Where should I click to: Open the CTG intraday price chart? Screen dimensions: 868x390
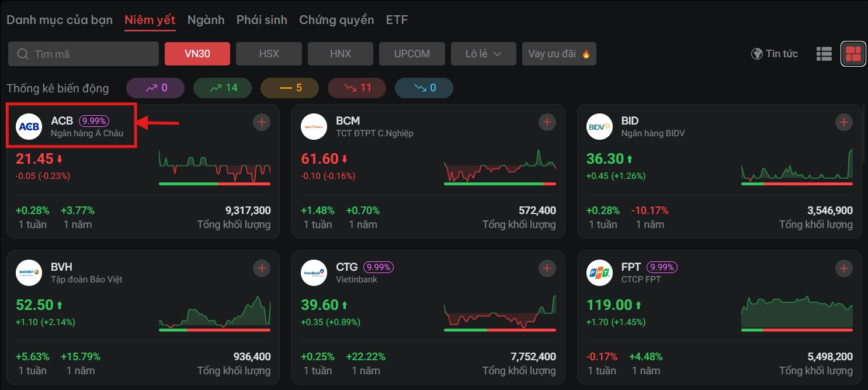tap(500, 312)
